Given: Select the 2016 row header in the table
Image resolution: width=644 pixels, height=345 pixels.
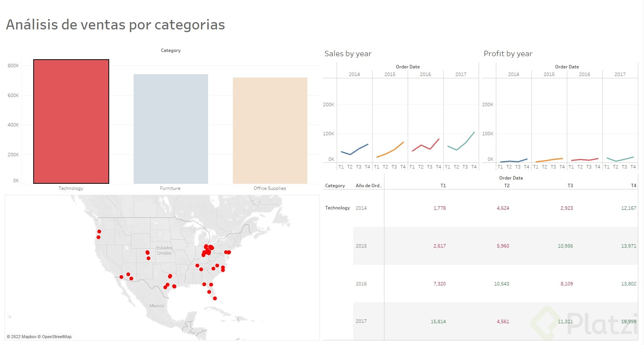Looking at the screenshot, I should pos(361,284).
